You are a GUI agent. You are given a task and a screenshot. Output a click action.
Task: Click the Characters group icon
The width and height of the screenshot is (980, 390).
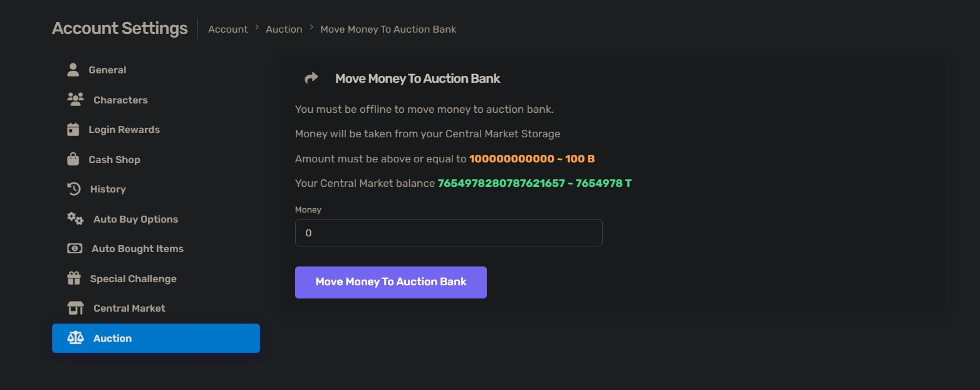coord(75,99)
